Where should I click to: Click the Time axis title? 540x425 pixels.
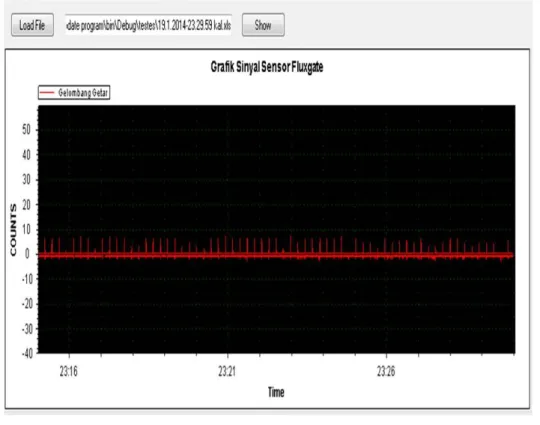point(276,392)
